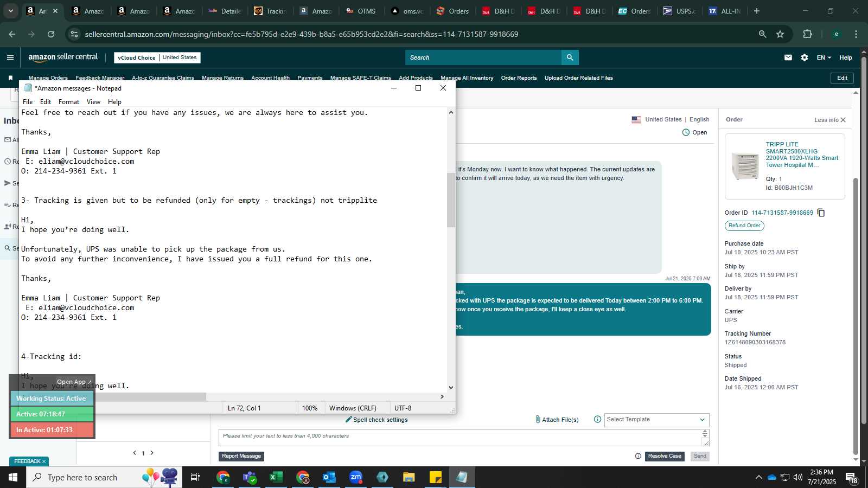The height and width of the screenshot is (488, 868).
Task: Open File Explorer from the taskbar
Action: (x=409, y=477)
